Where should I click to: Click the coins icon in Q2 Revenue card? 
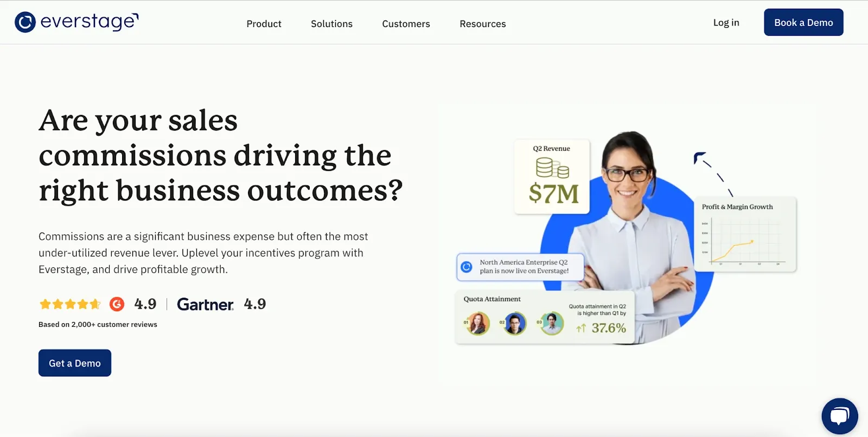[552, 168]
